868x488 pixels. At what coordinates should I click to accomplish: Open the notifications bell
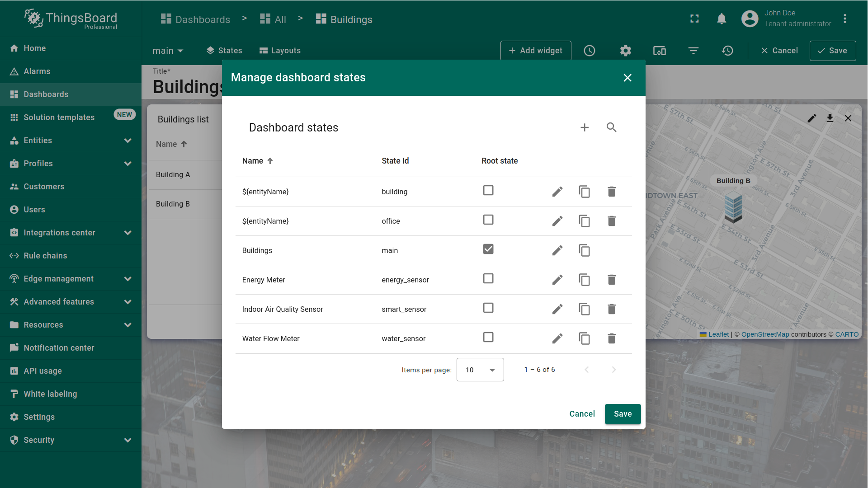pos(722,19)
